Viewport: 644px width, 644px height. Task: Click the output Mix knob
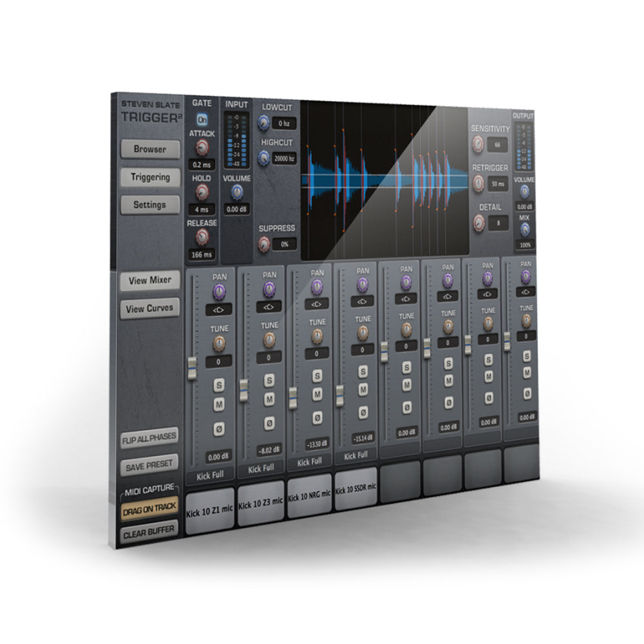[525, 230]
